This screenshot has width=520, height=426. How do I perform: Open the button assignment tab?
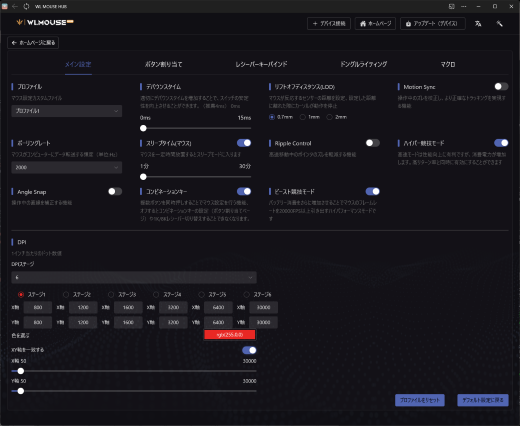[163, 64]
